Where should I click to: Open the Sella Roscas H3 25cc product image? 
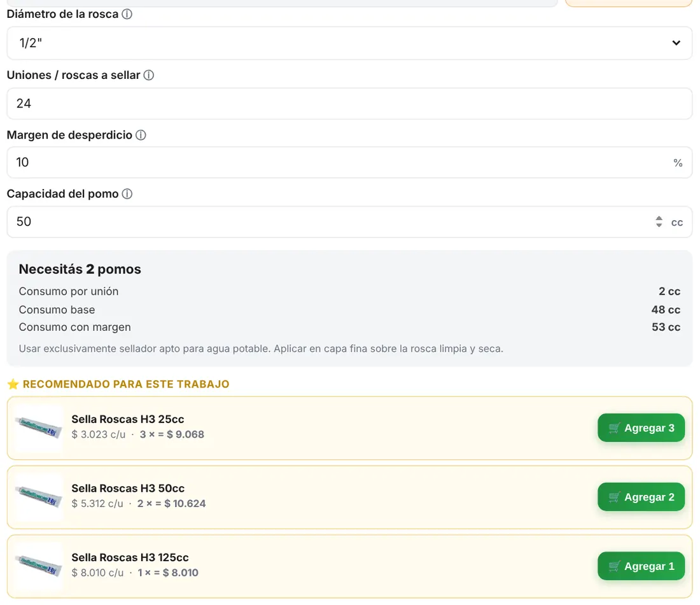coord(39,428)
